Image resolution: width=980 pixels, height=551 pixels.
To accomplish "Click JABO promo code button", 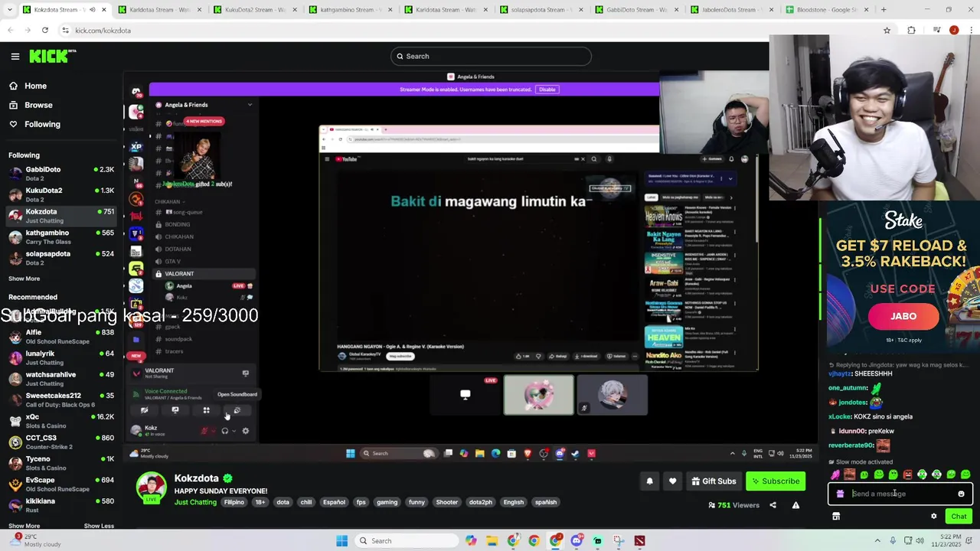I will [x=903, y=316].
